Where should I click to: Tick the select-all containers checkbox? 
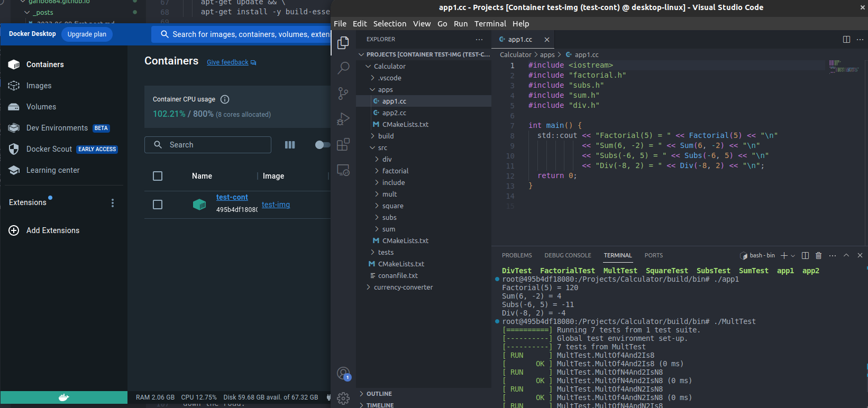(158, 176)
